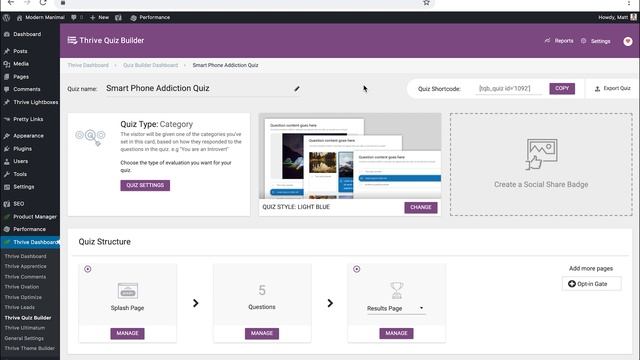Screen dimensions: 640x360
Task: Open the Thrive Dashboard submenu link
Action: (x=25, y=256)
